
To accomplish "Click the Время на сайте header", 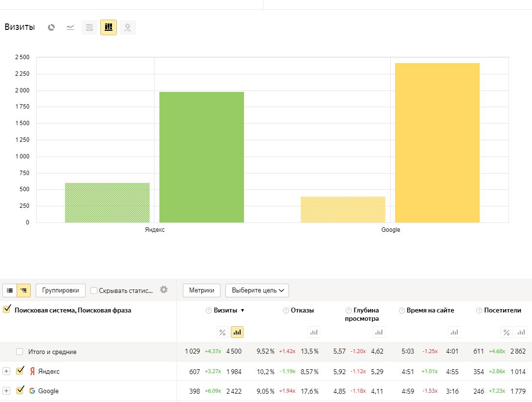I will coord(430,311).
